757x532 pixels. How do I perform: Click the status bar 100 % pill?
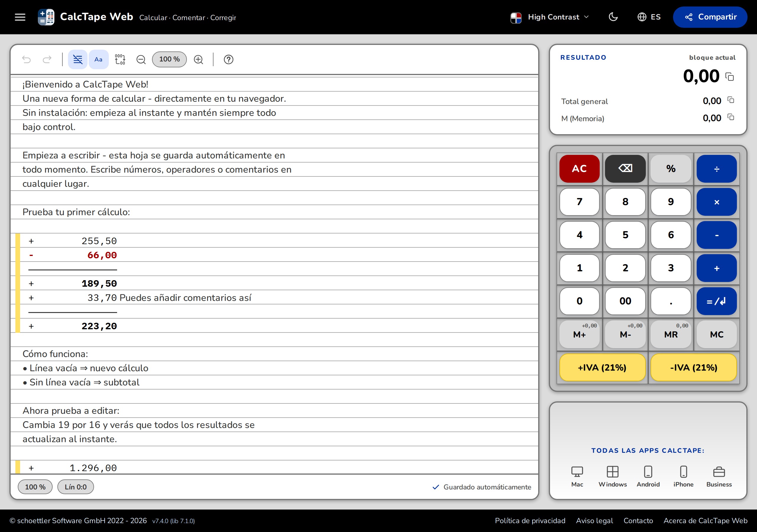[x=35, y=487]
